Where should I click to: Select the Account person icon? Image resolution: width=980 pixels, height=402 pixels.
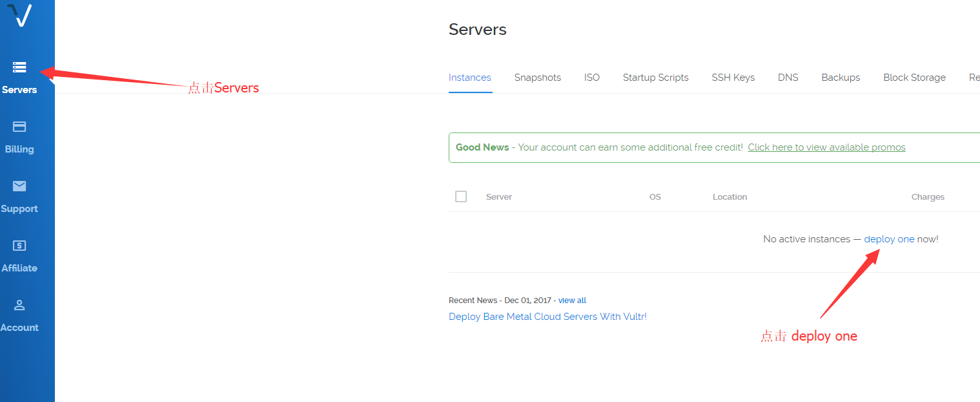tap(19, 305)
